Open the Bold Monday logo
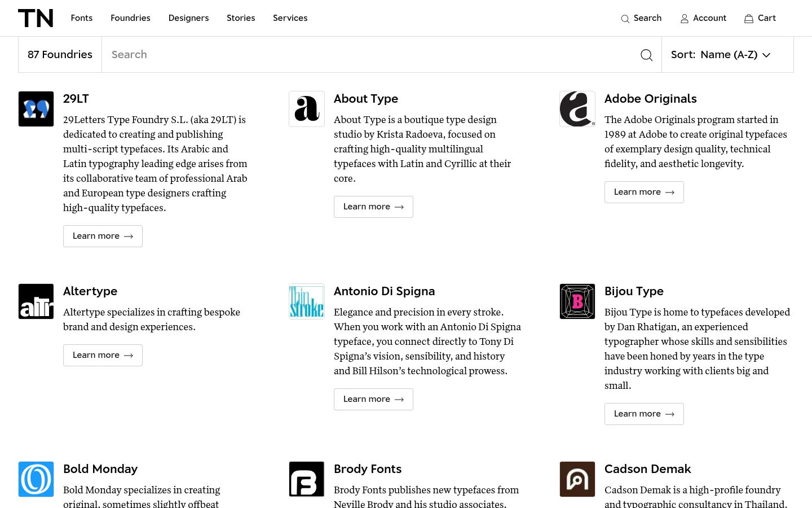 [36, 479]
